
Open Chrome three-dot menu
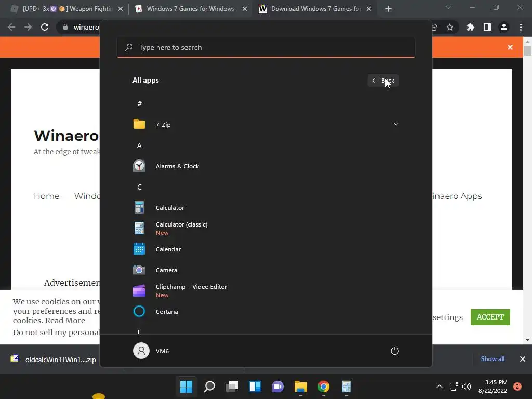click(x=521, y=27)
